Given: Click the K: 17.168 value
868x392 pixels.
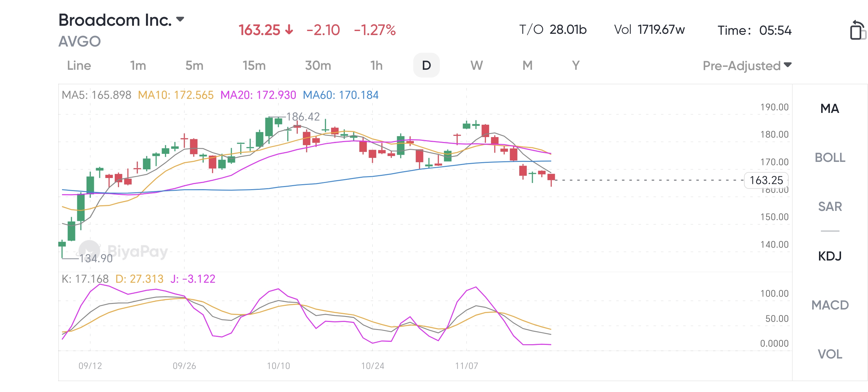Looking at the screenshot, I should pyautogui.click(x=85, y=279).
